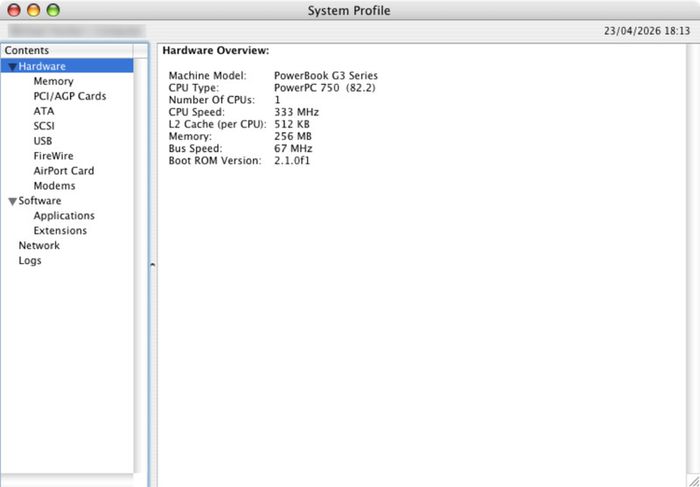700x487 pixels.
Task: Click the Boot ROM Version label
Action: (x=215, y=161)
